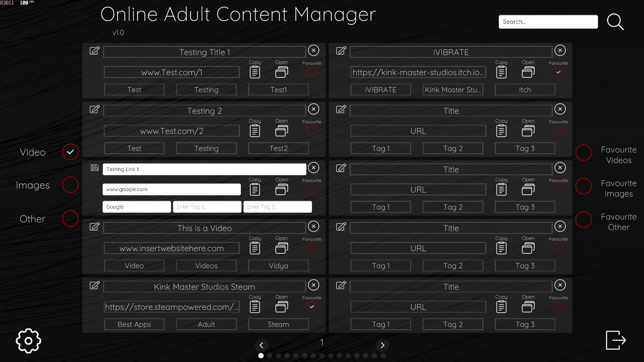
Task: Open the 'This is a Video' link
Action: click(282, 248)
